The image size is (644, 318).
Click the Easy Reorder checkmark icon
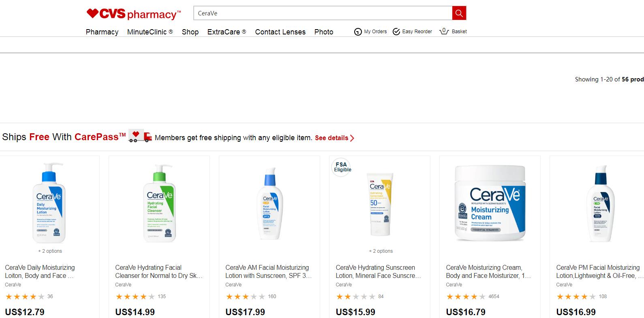(396, 32)
